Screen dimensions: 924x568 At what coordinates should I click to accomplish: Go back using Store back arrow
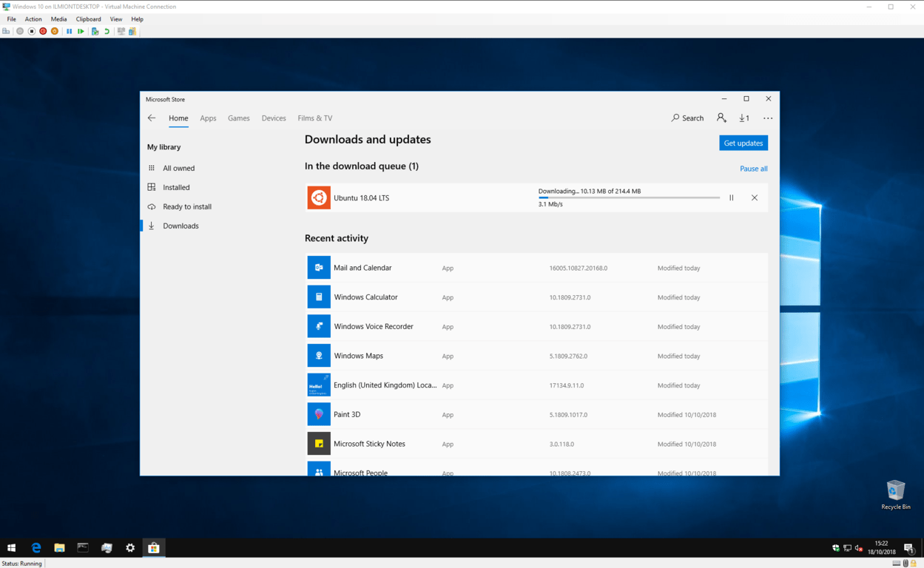click(x=152, y=118)
